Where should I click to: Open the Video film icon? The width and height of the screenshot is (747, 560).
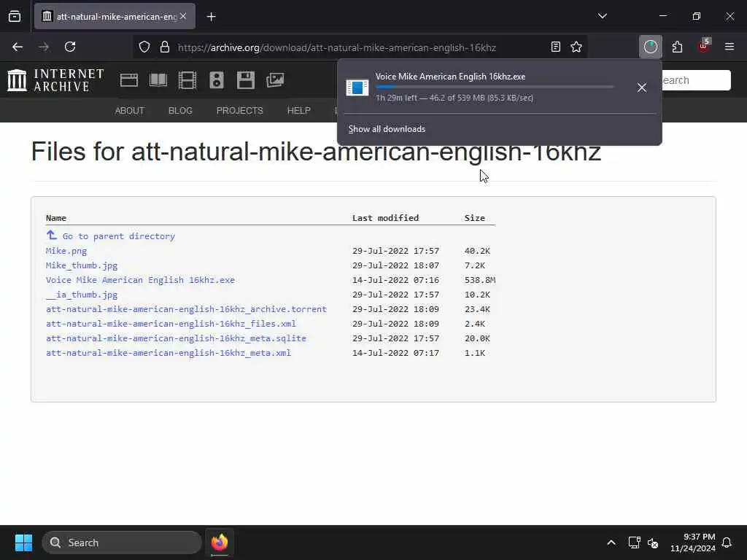(187, 80)
